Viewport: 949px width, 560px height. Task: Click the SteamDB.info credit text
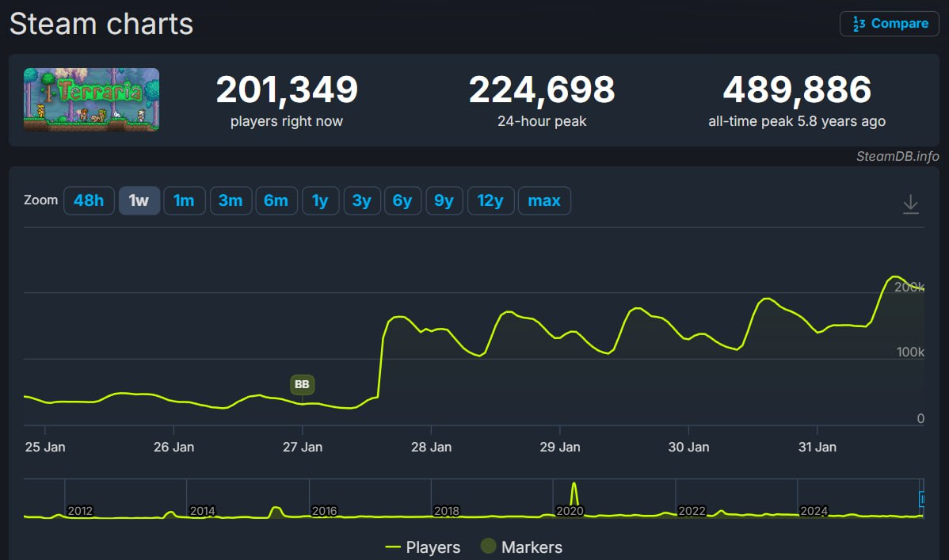[898, 156]
